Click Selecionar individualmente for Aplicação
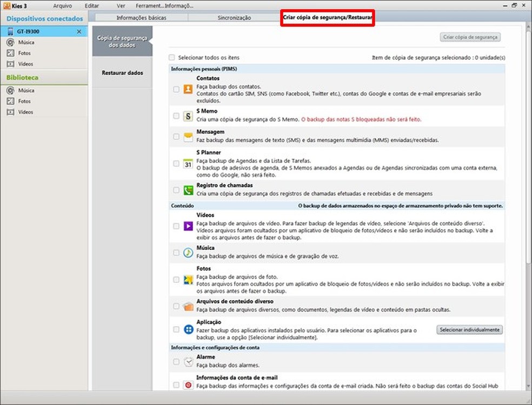532x405 pixels. click(x=469, y=329)
